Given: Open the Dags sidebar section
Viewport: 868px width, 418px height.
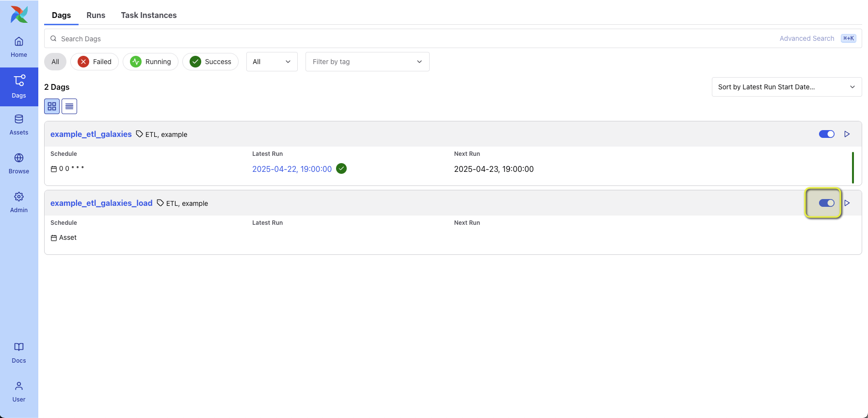Looking at the screenshot, I should [x=19, y=87].
